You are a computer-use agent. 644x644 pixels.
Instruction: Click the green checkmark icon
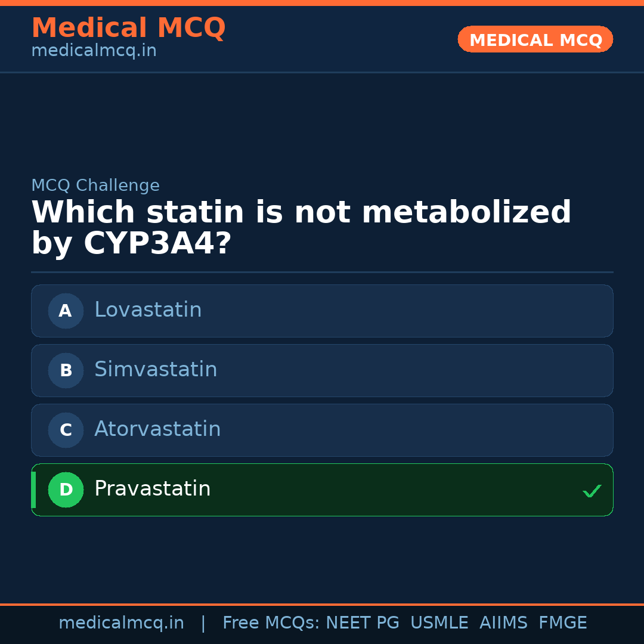pos(592,491)
